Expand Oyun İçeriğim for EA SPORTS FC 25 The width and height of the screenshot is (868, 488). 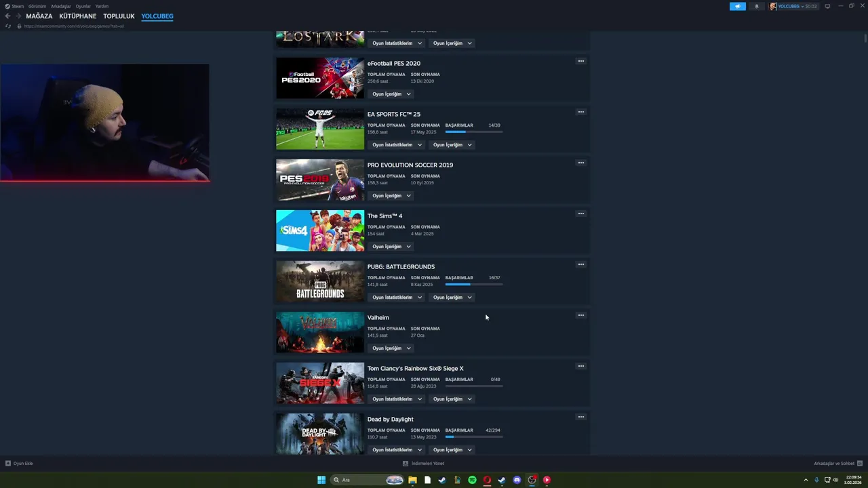[452, 145]
